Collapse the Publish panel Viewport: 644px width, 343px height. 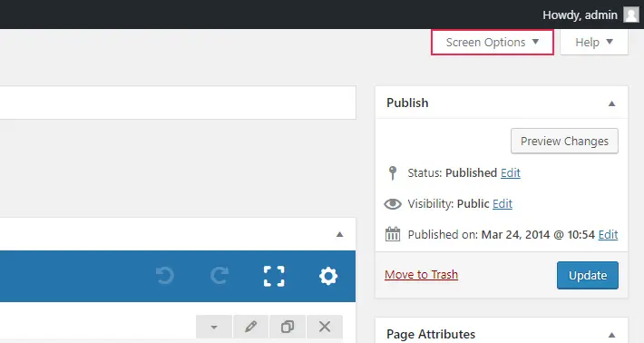(x=611, y=103)
